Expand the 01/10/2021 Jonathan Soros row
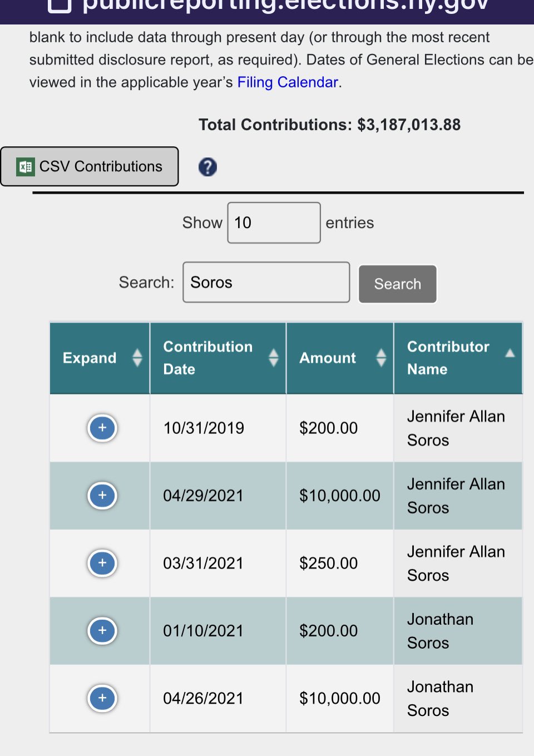The width and height of the screenshot is (534, 756). [x=102, y=631]
